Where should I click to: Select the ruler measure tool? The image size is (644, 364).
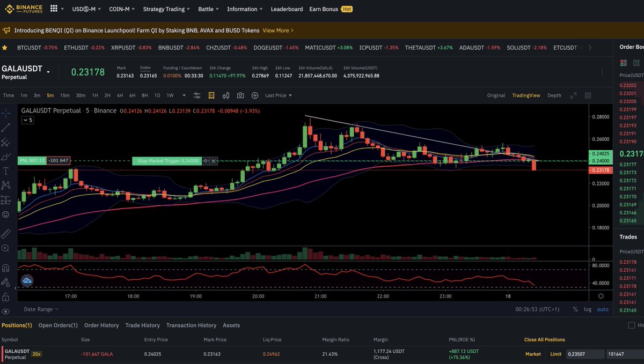tap(6, 234)
